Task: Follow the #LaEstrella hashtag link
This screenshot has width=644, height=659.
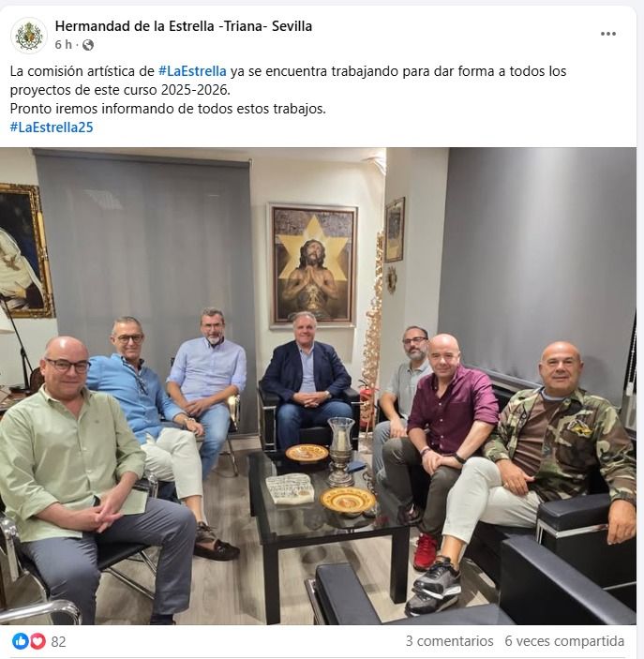Action: pos(192,71)
